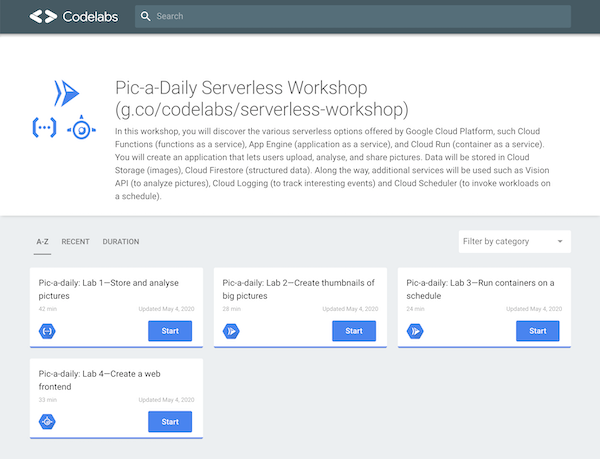Select the A-Z sorting tab
This screenshot has width=600, height=459.
click(42, 242)
